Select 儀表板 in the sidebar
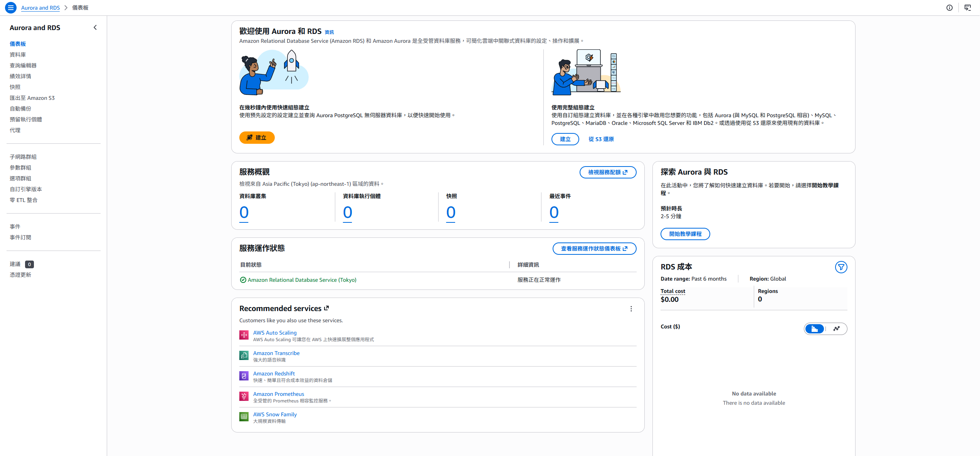 tap(18, 44)
